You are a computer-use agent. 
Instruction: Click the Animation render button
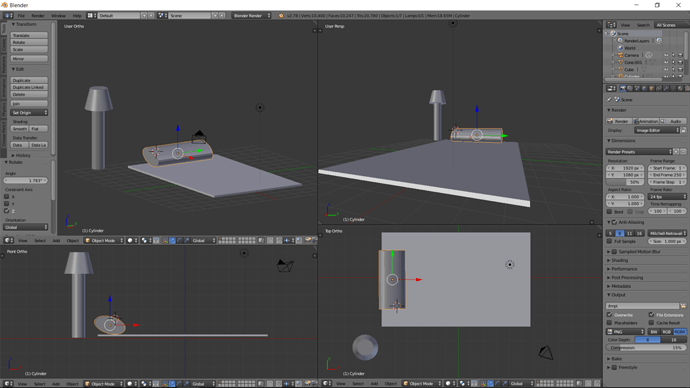pyautogui.click(x=646, y=121)
